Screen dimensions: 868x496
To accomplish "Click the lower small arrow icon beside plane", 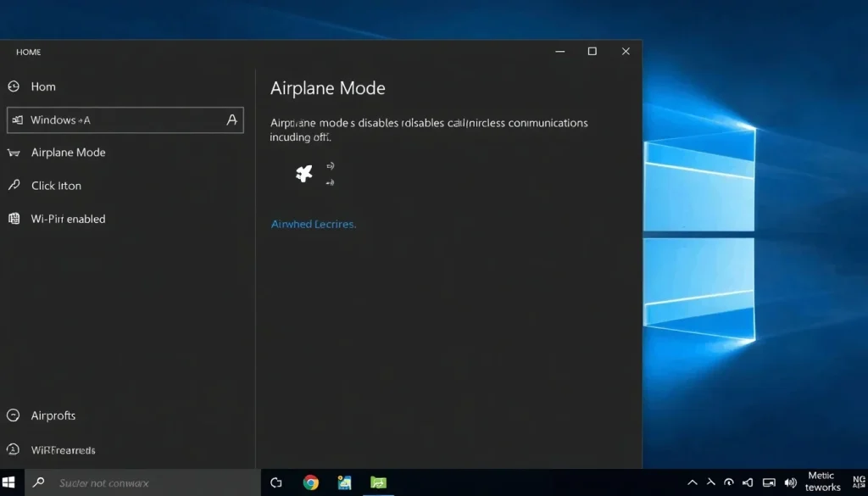I will point(331,182).
